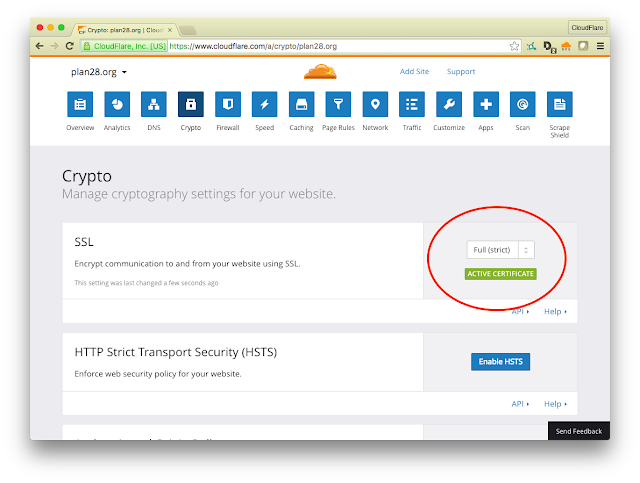Click the CloudFlare cloud logo
Screen dimensions: 640x483
(320, 71)
